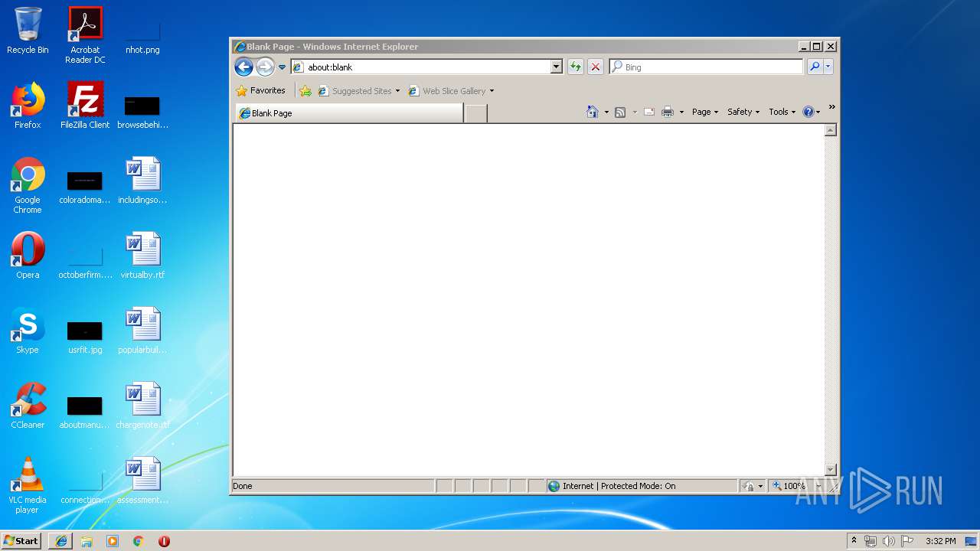Viewport: 980px width, 551px height.
Task: Click the Read Mail envelope icon
Action: (x=649, y=112)
